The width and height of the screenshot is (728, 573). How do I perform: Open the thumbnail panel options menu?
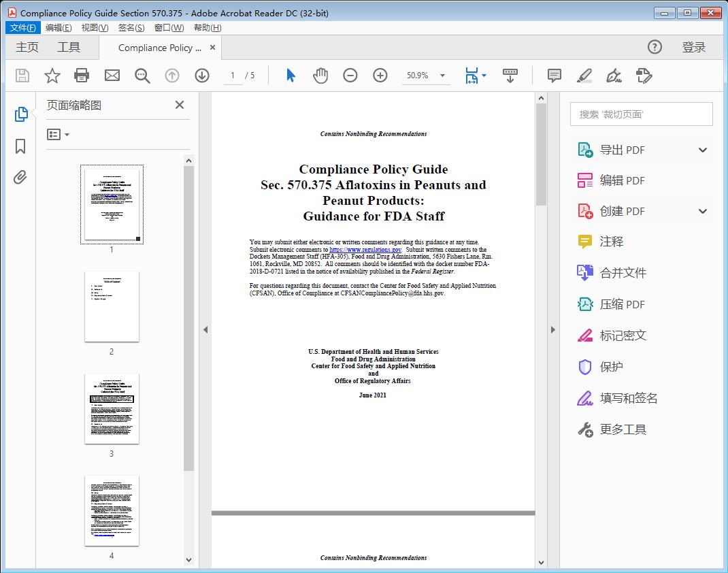[57, 134]
